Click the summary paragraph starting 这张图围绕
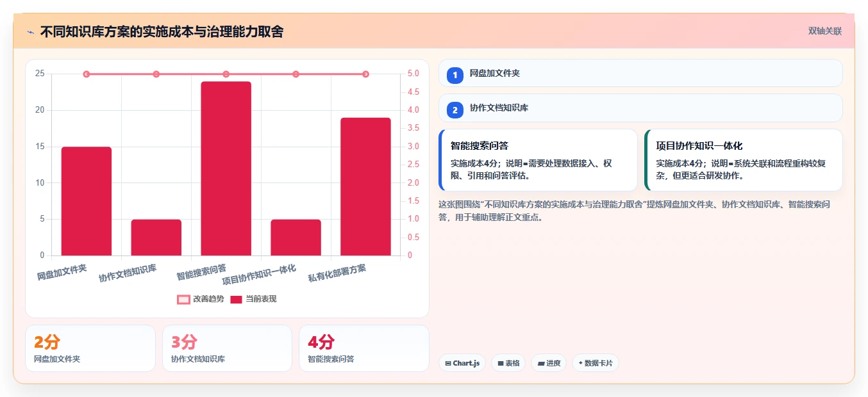Image resolution: width=868 pixels, height=397 pixels. click(635, 211)
